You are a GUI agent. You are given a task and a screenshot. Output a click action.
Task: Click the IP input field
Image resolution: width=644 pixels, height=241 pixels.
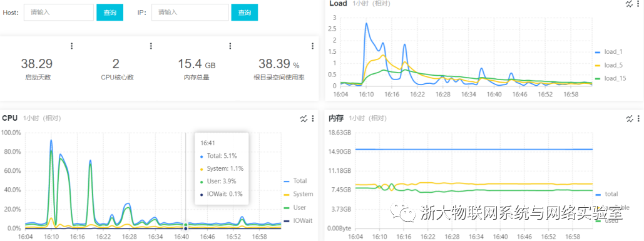(190, 13)
